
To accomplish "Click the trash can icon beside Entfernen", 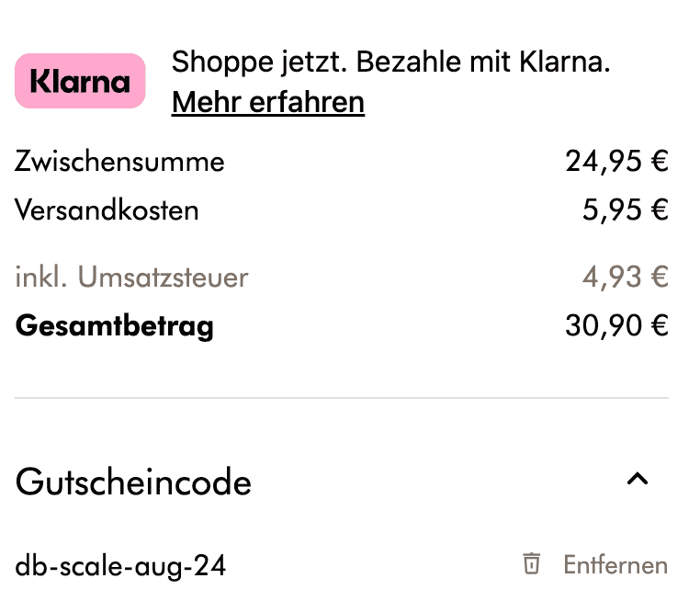I will tap(531, 563).
